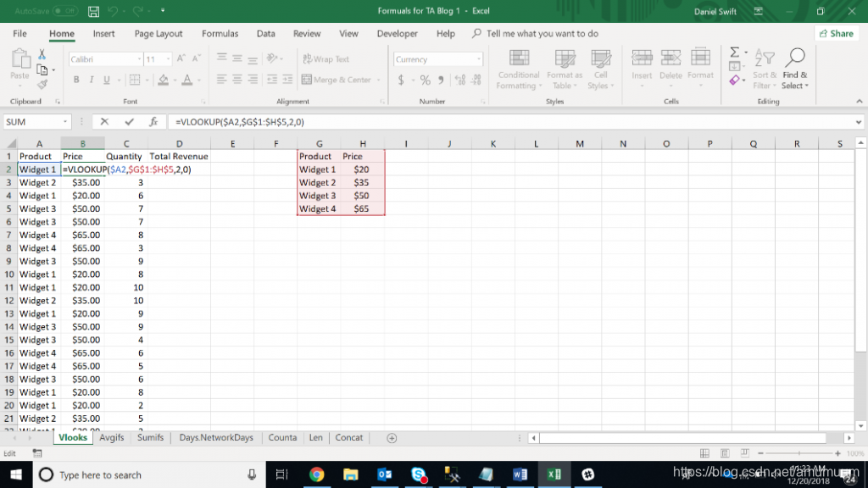868x488 pixels.
Task: Click the Cancel formula X icon
Action: point(104,122)
